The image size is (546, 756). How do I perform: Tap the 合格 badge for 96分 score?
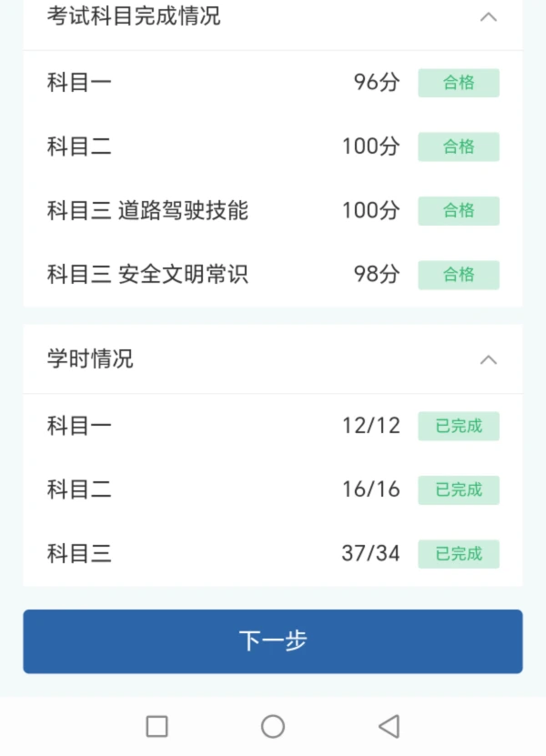pos(459,83)
